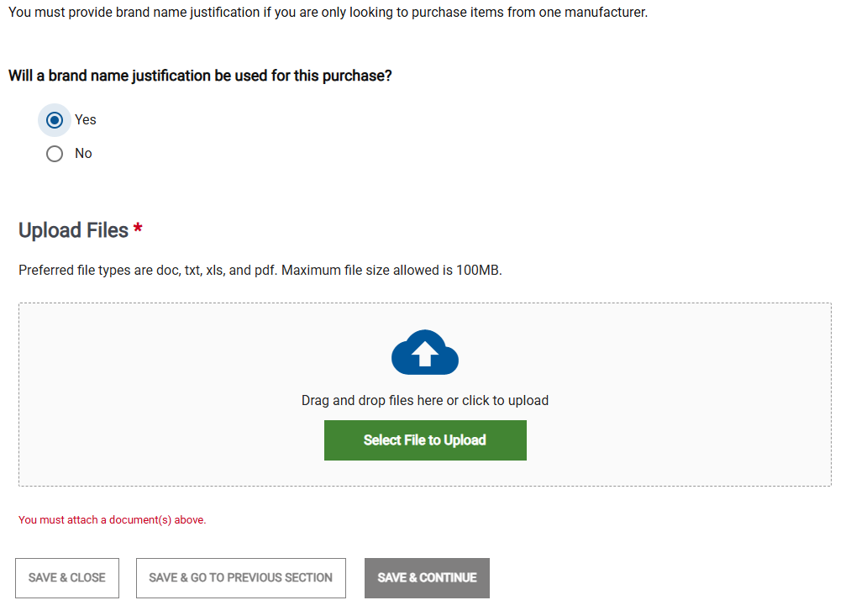
Task: Select the Yes radio button
Action: point(55,119)
